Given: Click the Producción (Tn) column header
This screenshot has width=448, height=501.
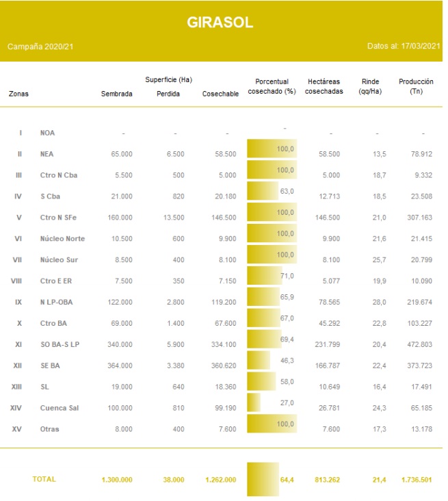Looking at the screenshot, I should click(x=416, y=86).
